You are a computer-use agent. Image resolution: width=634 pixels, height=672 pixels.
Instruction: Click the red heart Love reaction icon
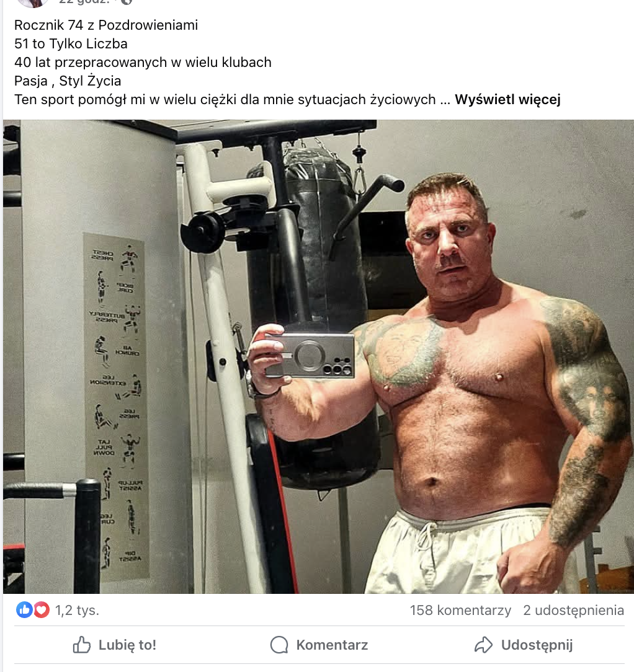tap(42, 609)
